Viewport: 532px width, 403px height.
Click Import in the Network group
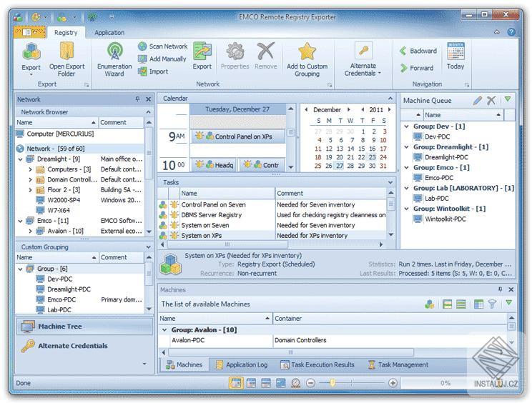click(153, 71)
